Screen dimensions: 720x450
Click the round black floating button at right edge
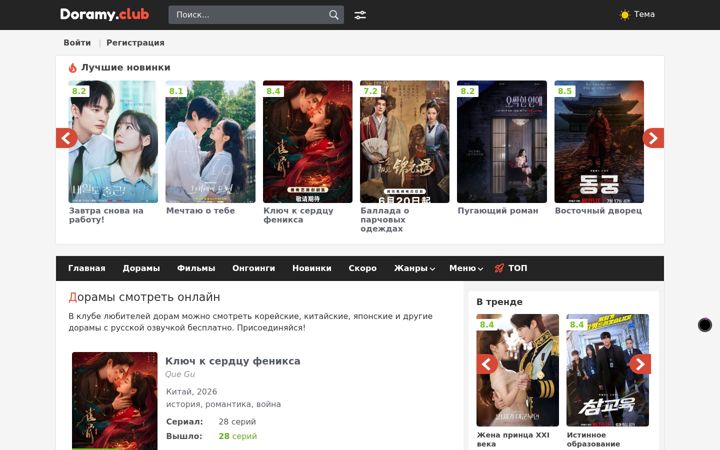[705, 325]
